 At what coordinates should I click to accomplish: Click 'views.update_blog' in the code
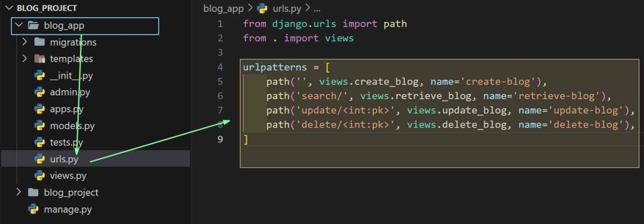(x=456, y=110)
